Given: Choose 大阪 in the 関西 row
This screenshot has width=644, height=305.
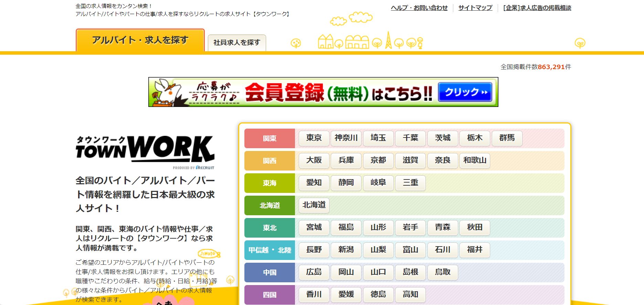Looking at the screenshot, I should tap(314, 161).
